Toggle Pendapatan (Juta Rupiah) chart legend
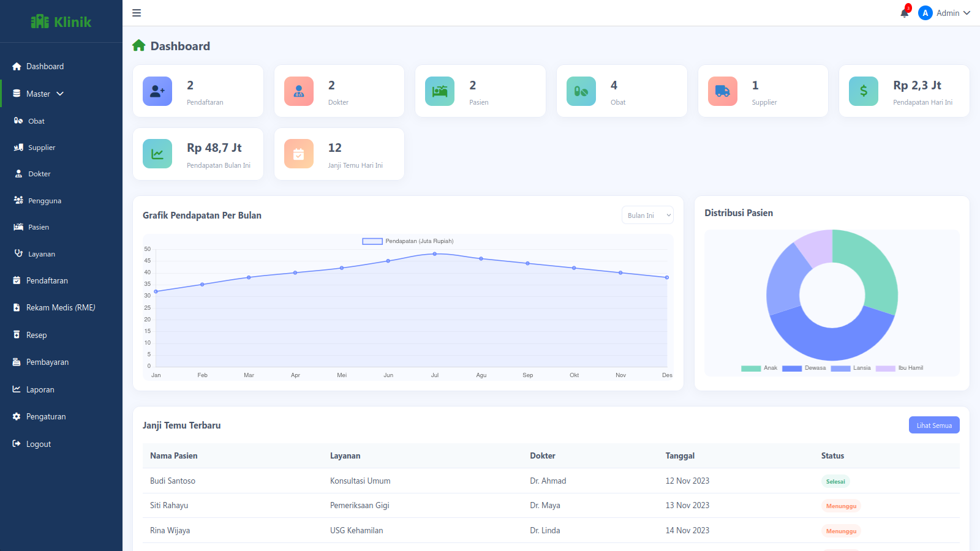Viewport: 980px width, 551px height. tap(408, 241)
